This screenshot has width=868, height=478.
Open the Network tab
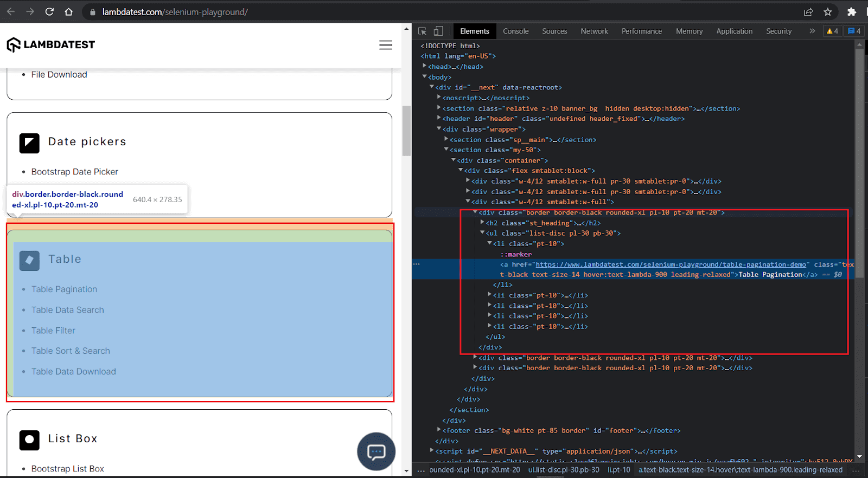point(595,31)
